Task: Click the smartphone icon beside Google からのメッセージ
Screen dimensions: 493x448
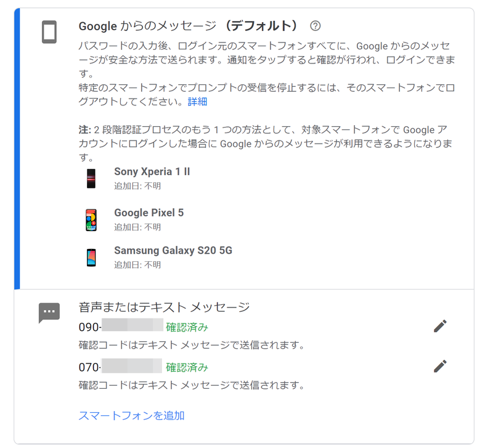Action: click(49, 32)
